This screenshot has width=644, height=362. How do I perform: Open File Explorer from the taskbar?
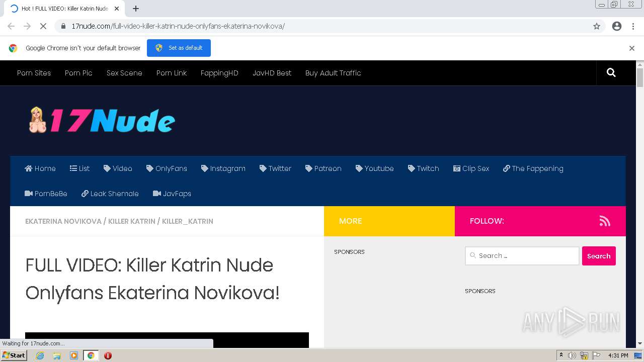57,355
